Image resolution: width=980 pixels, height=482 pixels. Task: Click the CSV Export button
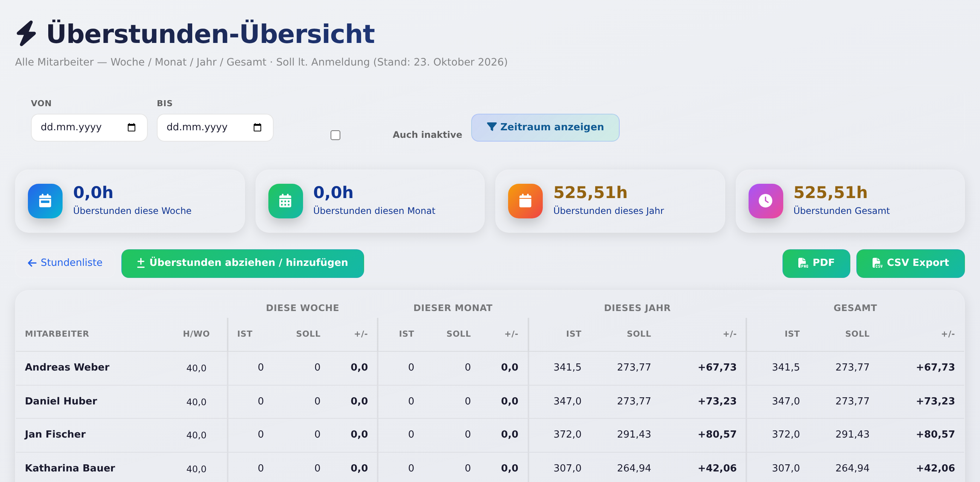pos(910,264)
